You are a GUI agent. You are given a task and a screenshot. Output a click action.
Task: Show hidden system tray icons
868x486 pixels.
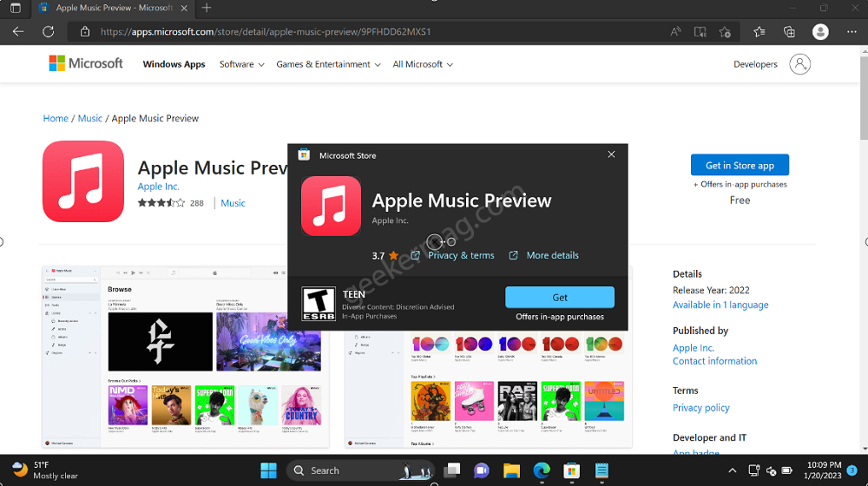[733, 470]
